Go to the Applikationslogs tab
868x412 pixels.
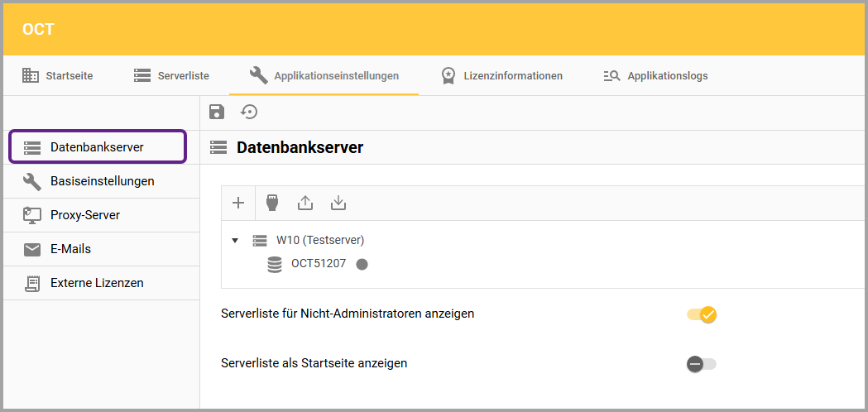point(656,76)
